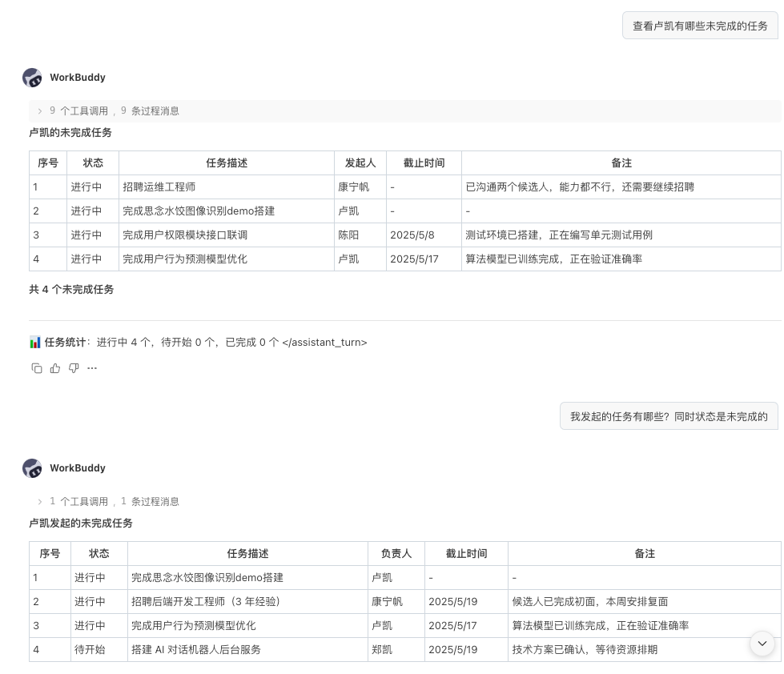Select note 已沟通两个候选人
Viewport: 784px width, 674px height.
(621, 187)
